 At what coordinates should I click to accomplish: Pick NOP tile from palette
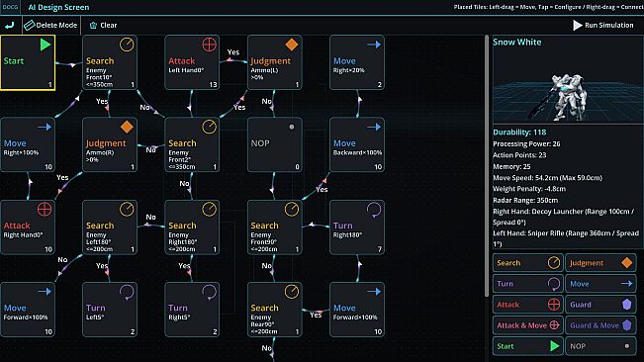(600, 346)
